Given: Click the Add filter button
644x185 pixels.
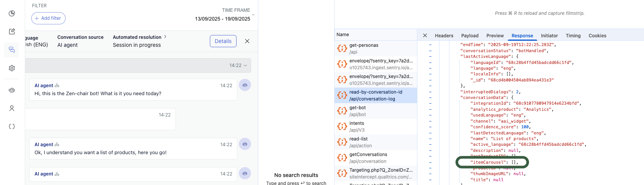Looking at the screenshot, I should click(x=48, y=18).
